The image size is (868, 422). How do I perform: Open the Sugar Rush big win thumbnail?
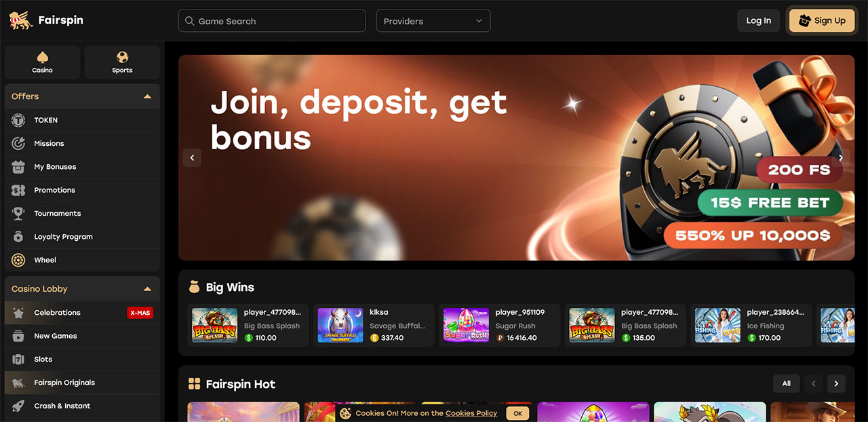coord(466,325)
